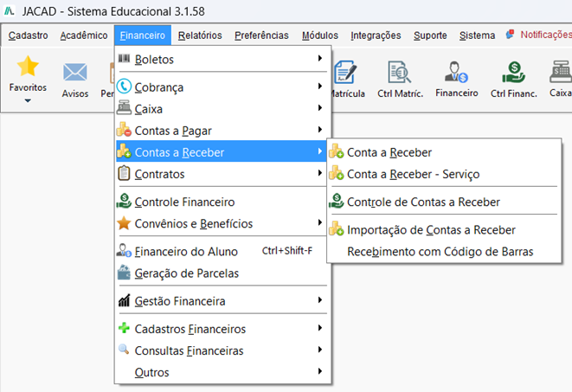Click the Financeiro do Aluno person icon
572x392 pixels.
pos(124,250)
